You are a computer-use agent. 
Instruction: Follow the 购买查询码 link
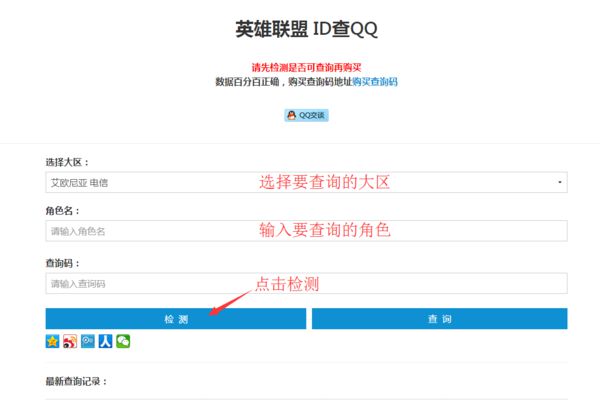(375, 82)
